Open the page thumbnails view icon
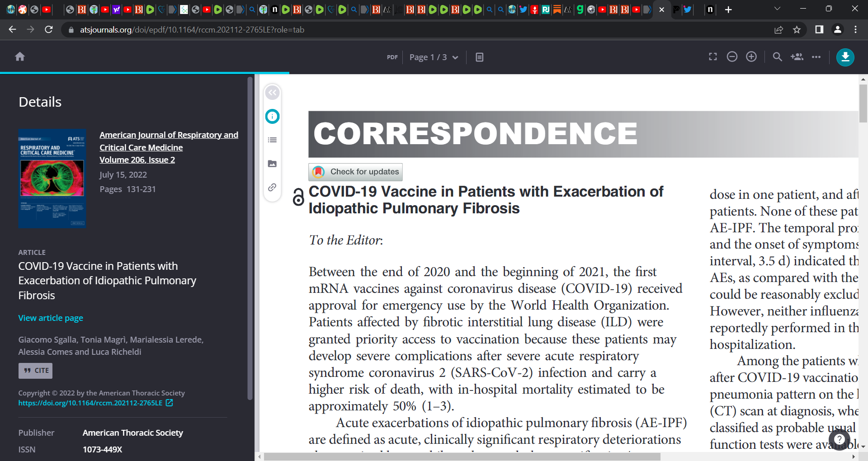The width and height of the screenshot is (868, 461). pos(480,57)
